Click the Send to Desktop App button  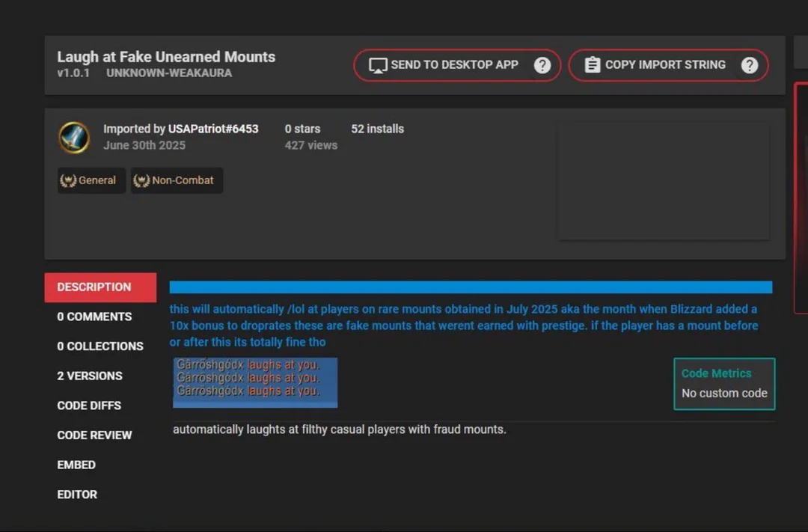[456, 65]
